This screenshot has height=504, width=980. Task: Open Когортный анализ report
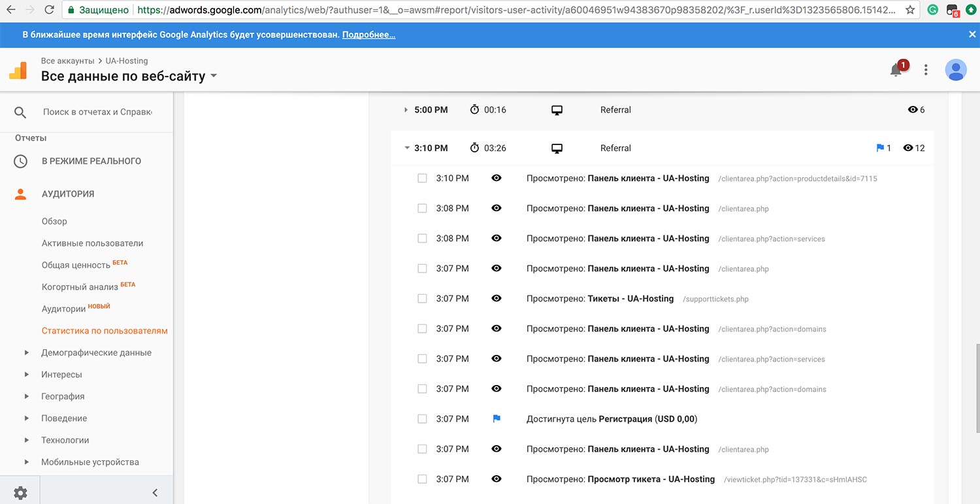pos(80,286)
